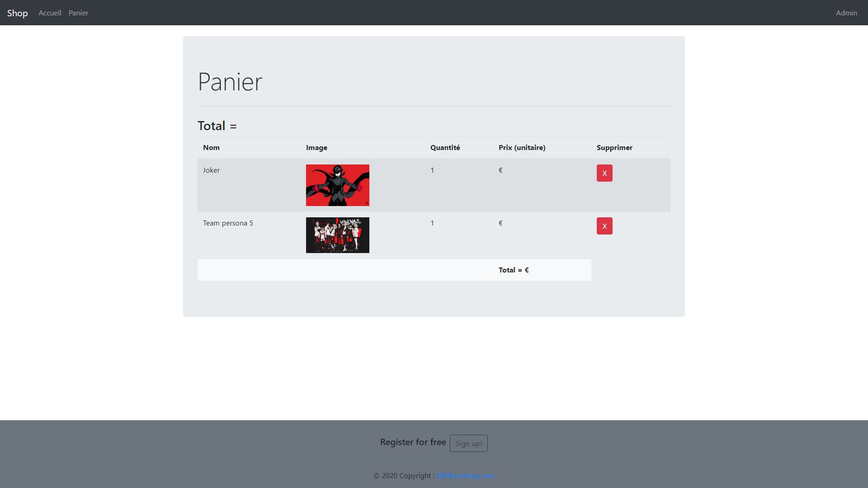
Task: Click the Team persona 5 image
Action: (337, 235)
